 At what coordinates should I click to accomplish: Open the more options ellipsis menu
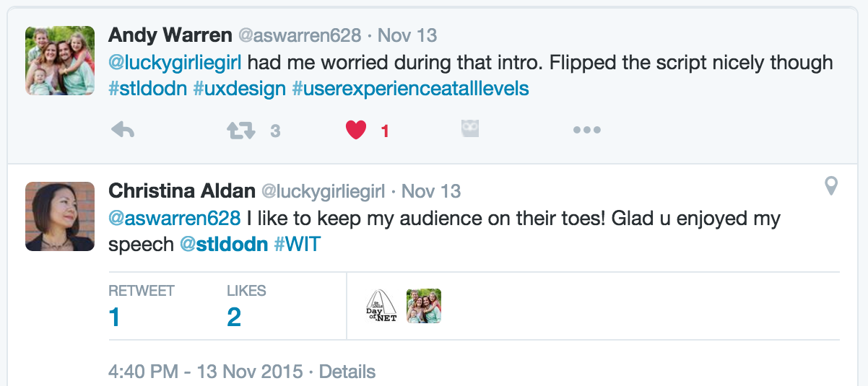click(x=586, y=131)
